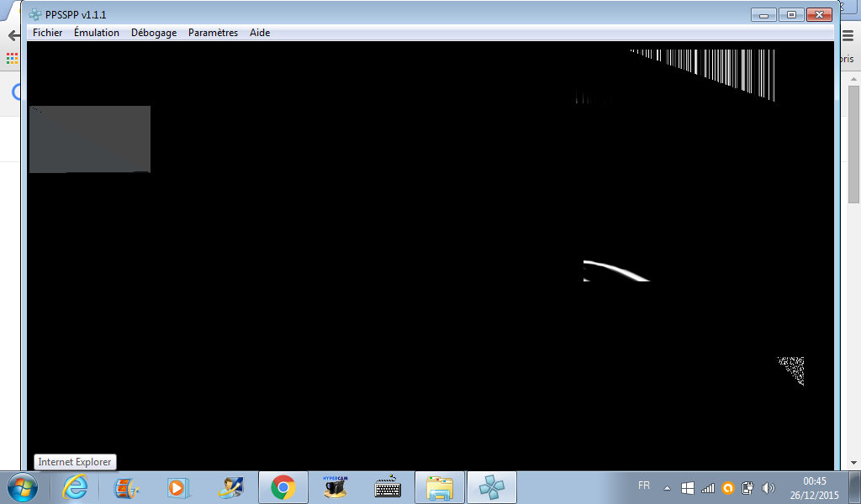
Task: Click the Débogage menu item
Action: pos(154,33)
